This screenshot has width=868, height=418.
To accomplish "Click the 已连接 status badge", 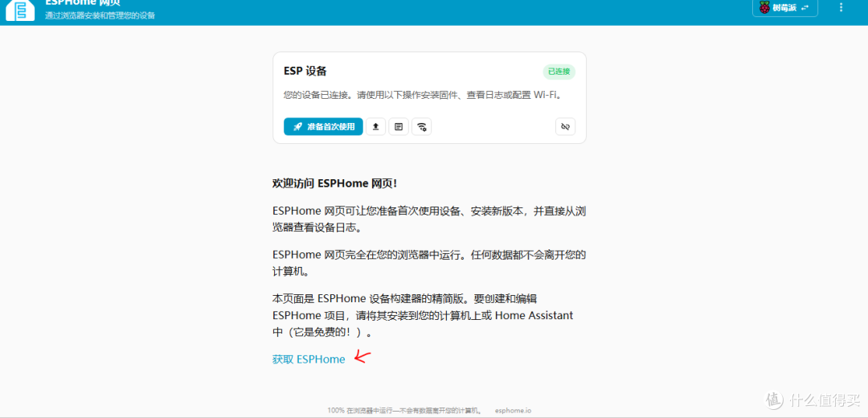I will click(x=559, y=72).
